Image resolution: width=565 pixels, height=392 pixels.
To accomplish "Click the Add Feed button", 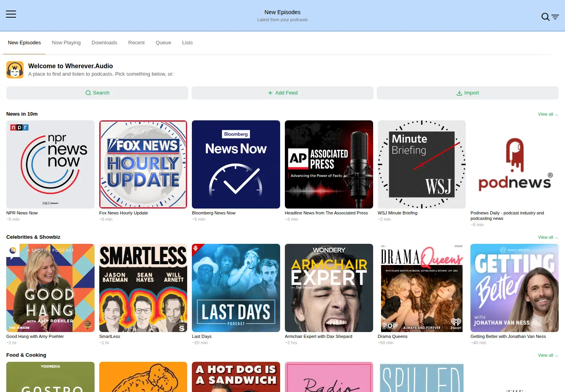I will coord(282,93).
